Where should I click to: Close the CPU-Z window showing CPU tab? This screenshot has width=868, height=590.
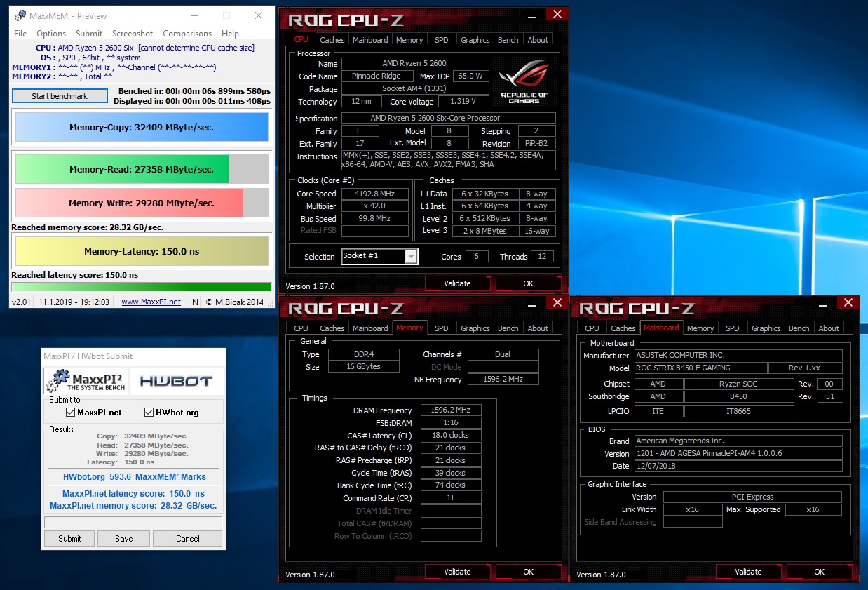coord(557,14)
